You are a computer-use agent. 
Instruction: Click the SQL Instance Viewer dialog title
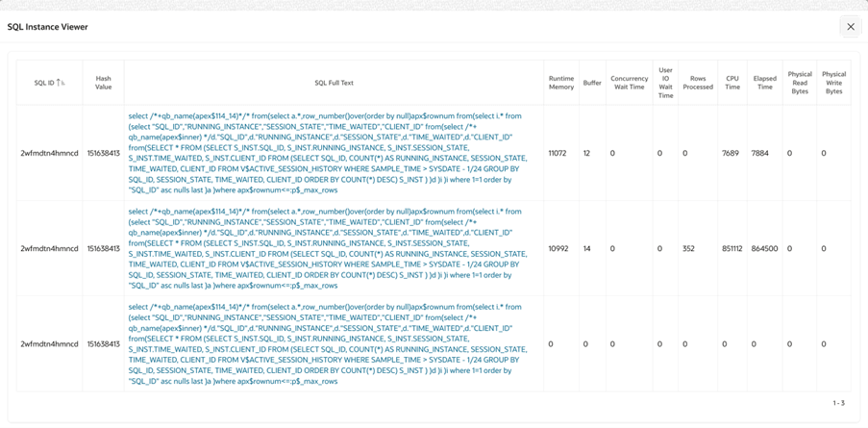click(x=48, y=27)
